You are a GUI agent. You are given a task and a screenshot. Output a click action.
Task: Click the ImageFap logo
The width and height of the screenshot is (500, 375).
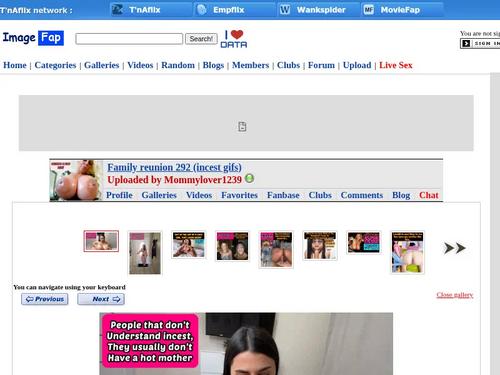(33, 38)
